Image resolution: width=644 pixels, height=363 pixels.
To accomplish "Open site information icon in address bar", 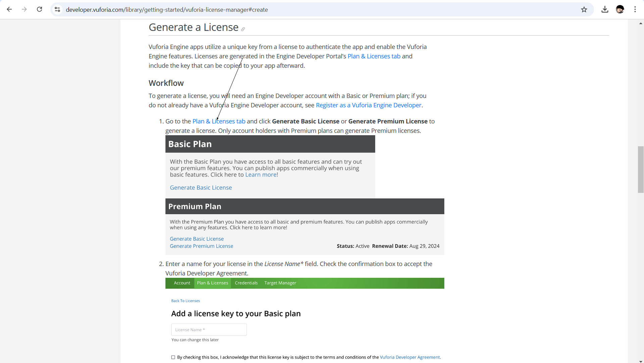I will [57, 9].
